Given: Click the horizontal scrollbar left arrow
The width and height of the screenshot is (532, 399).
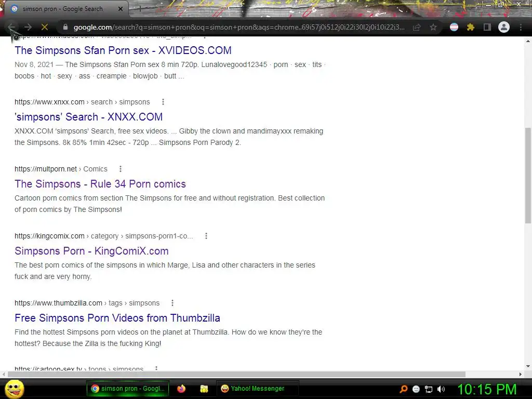Looking at the screenshot, I should [4, 374].
